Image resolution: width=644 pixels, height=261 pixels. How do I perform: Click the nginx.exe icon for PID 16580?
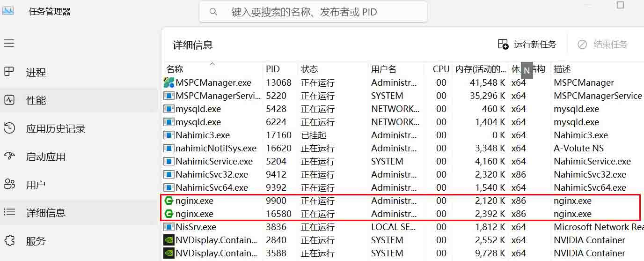[x=168, y=214]
